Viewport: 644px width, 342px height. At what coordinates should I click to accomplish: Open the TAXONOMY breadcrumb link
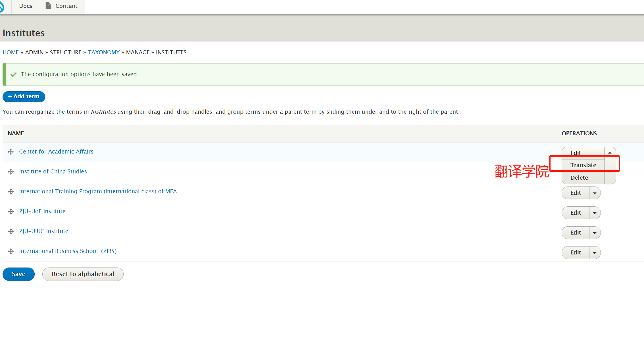104,52
